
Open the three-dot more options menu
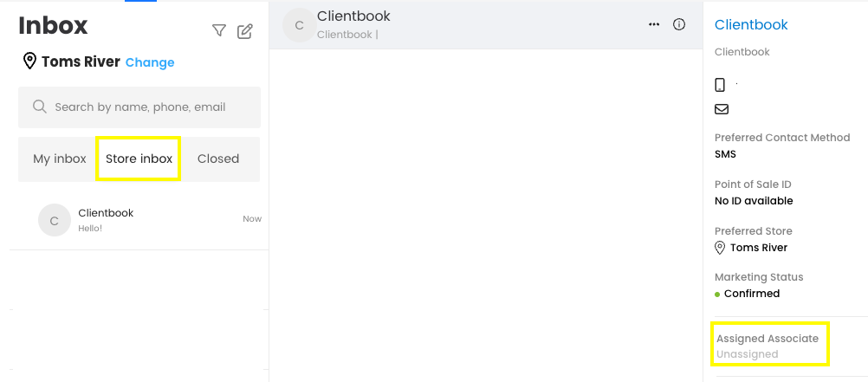coord(654,24)
